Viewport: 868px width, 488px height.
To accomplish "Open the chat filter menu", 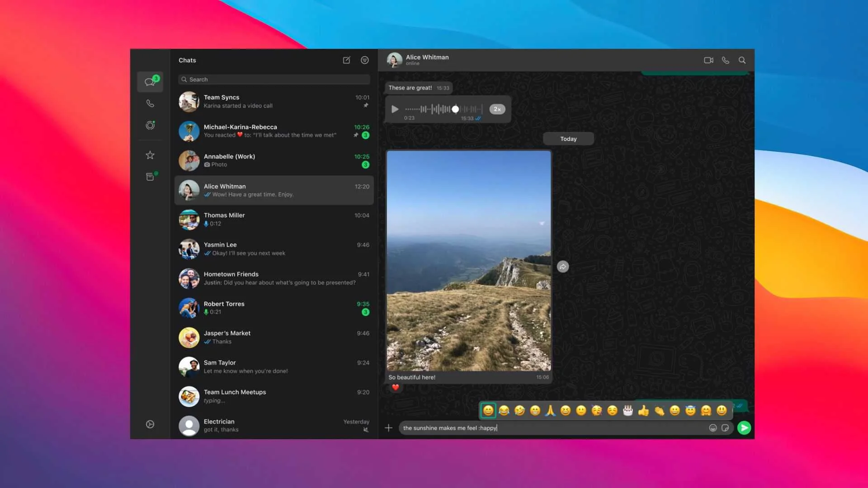I will coord(364,60).
